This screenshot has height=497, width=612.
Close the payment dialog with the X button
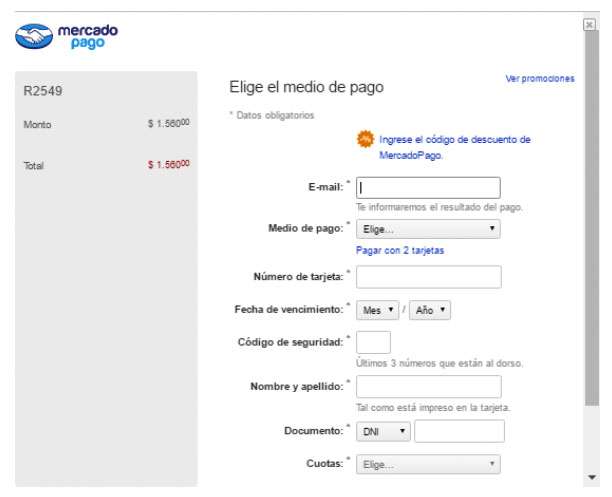coord(589,25)
